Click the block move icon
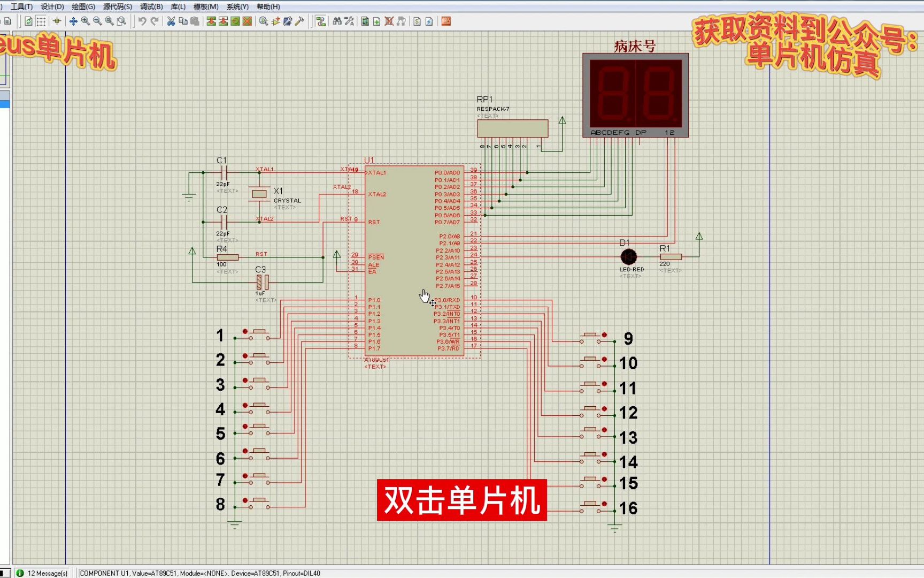The image size is (924, 578). coord(223,21)
